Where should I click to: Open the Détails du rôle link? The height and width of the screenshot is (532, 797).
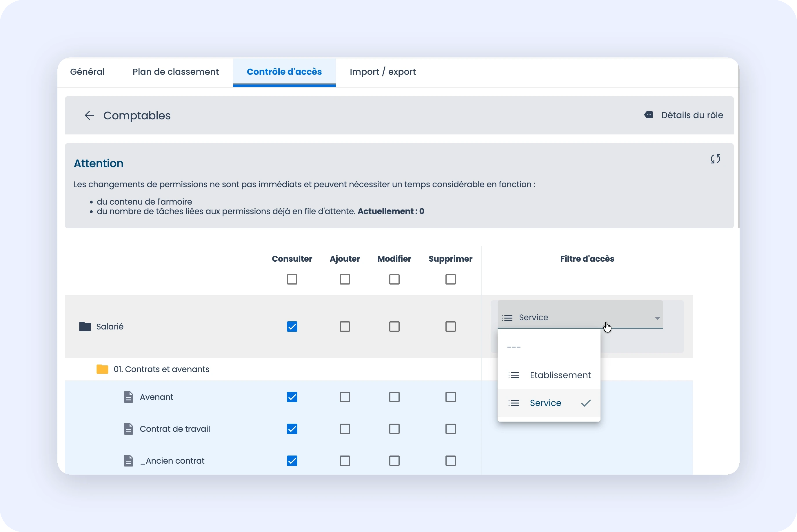click(692, 115)
